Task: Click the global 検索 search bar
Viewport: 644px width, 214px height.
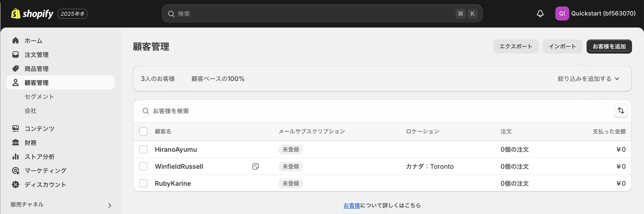Action: 322,13
